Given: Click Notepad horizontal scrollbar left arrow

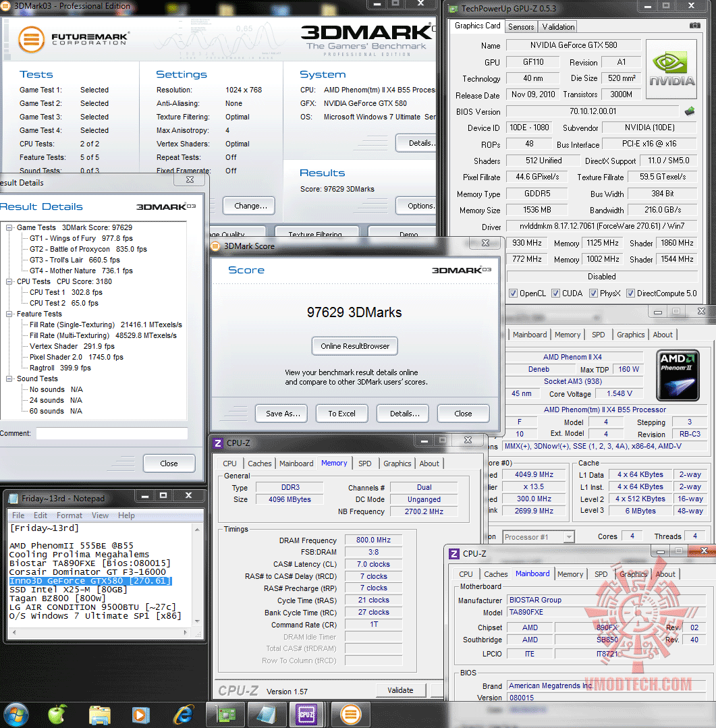Looking at the screenshot, I should pos(14,632).
